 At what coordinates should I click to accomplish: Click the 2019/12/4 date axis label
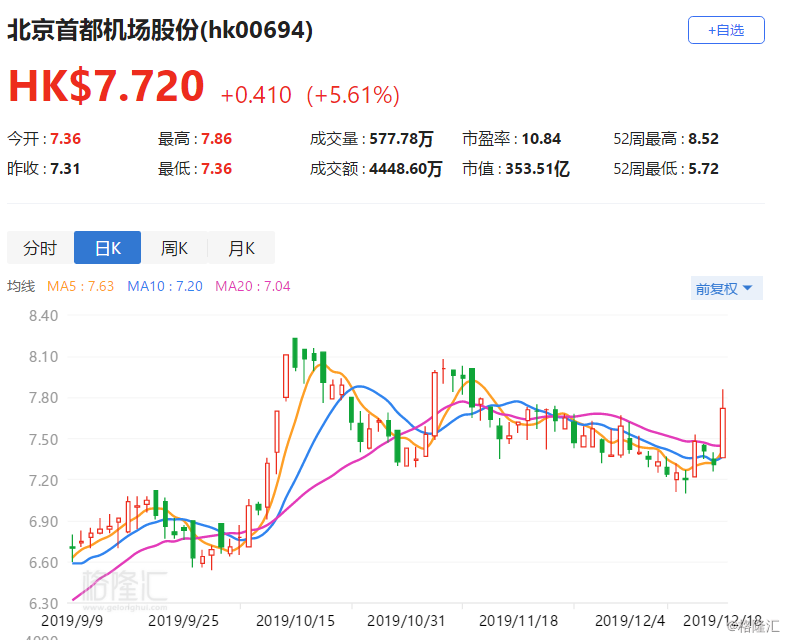coord(630,621)
